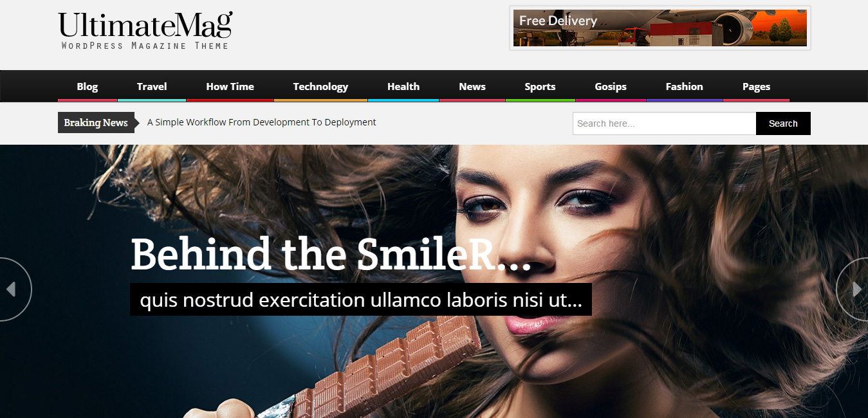Go to the Technology section

pos(320,86)
